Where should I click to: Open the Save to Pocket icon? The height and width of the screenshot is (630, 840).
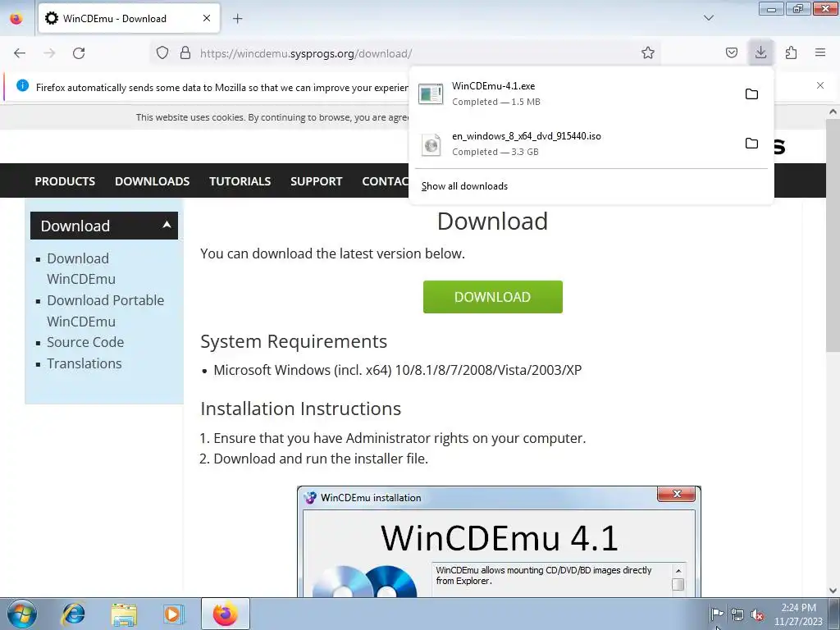point(731,52)
